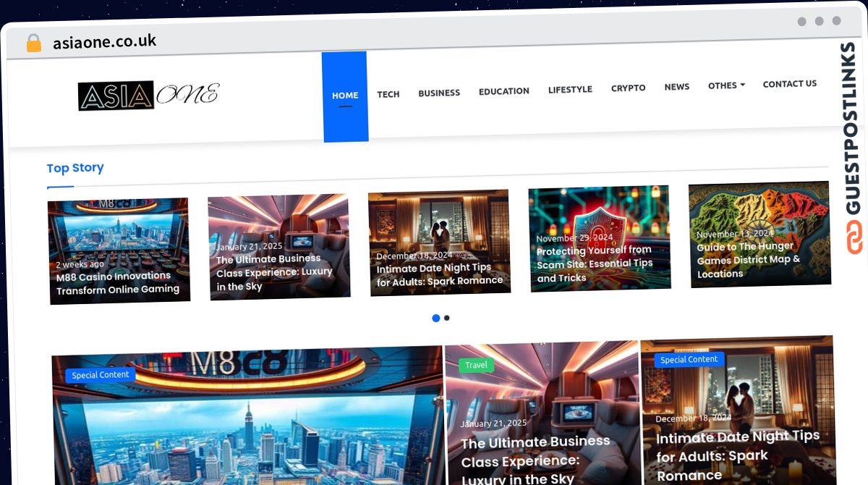Select the Education menu item

(504, 91)
